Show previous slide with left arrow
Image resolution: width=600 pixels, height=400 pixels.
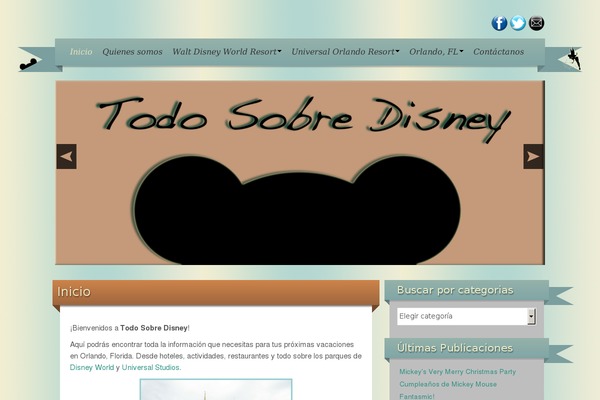67,157
